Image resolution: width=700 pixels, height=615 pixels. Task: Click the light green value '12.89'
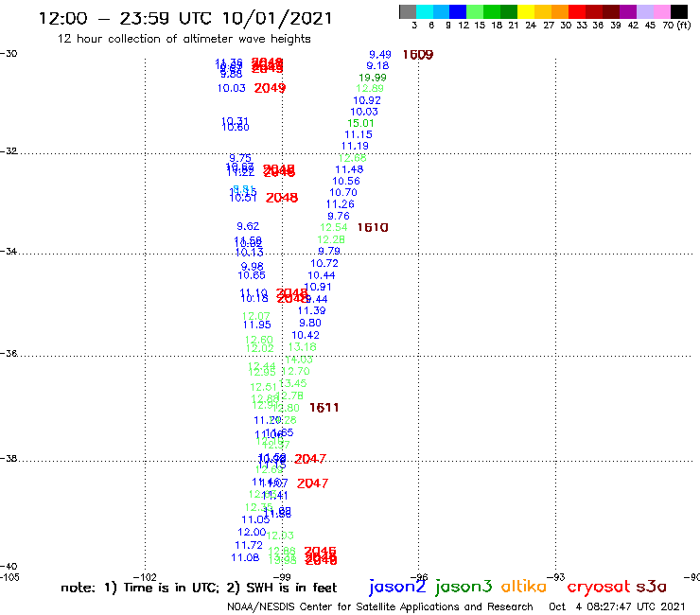(x=370, y=88)
